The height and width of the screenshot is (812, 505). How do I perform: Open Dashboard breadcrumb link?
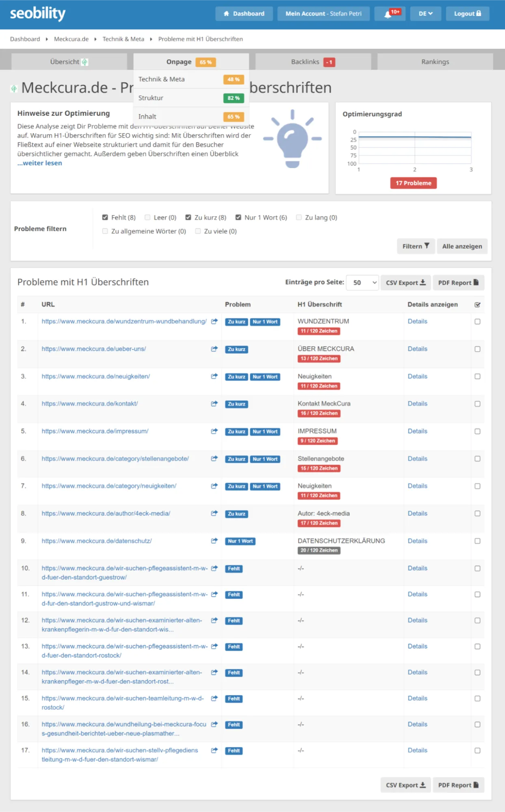(x=25, y=39)
